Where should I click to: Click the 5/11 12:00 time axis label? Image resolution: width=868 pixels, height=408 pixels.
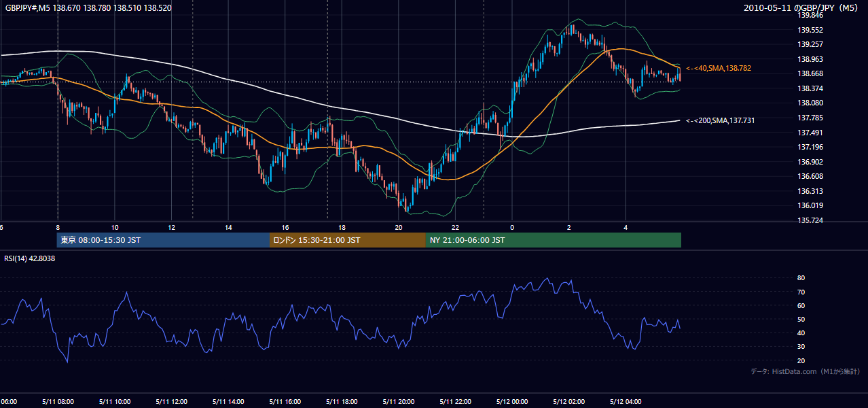(x=171, y=401)
